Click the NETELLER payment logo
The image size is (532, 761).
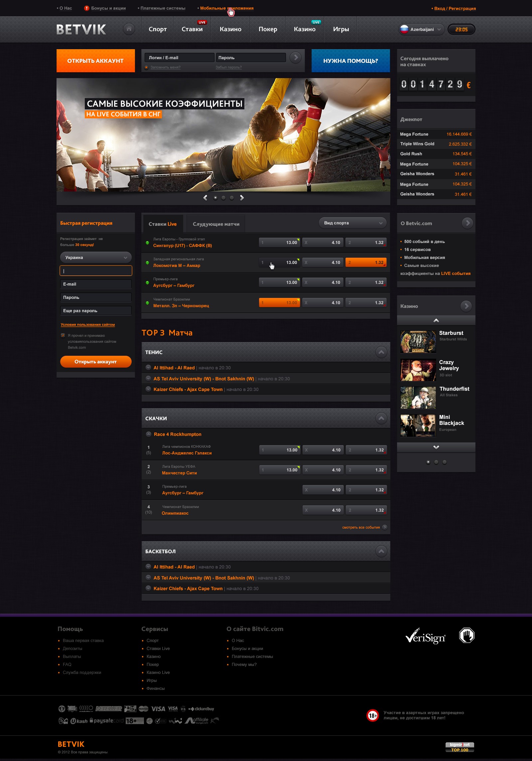click(109, 709)
